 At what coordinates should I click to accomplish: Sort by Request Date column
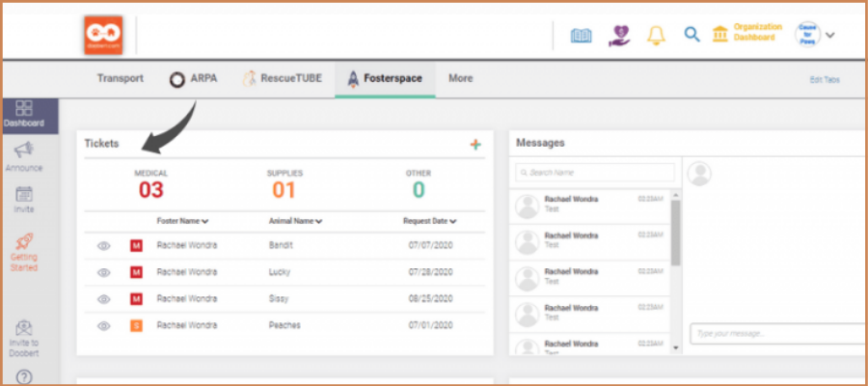click(429, 221)
